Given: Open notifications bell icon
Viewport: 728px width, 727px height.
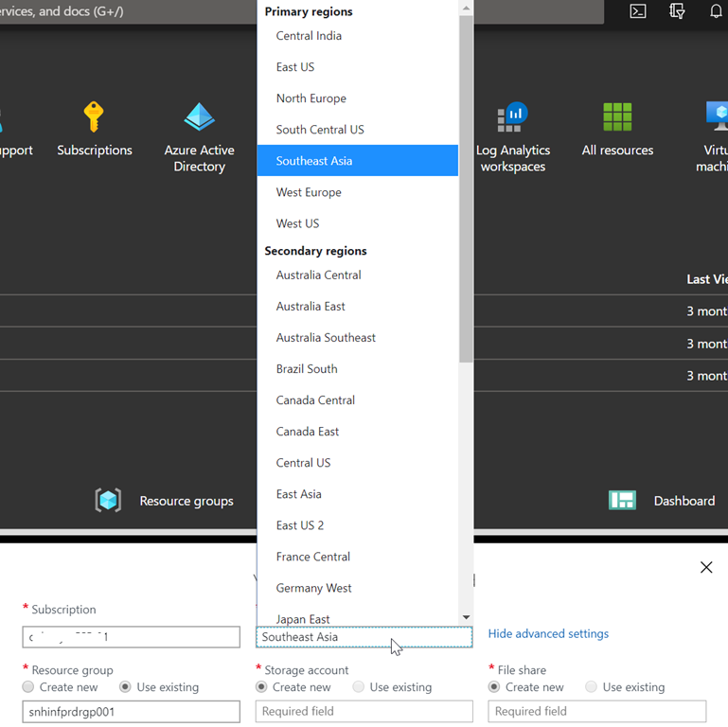Looking at the screenshot, I should 716,10.
